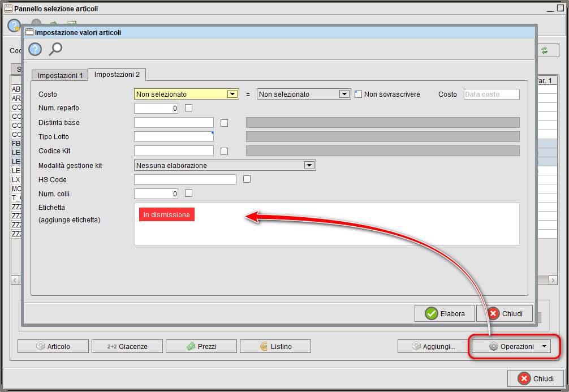Open the Modalità gestione kit dropdown
This screenshot has width=569, height=392.
[x=309, y=165]
